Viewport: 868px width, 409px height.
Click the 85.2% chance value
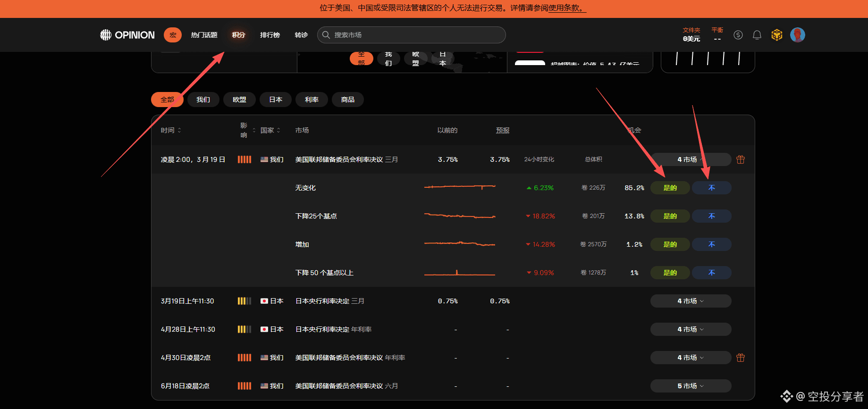[634, 188]
